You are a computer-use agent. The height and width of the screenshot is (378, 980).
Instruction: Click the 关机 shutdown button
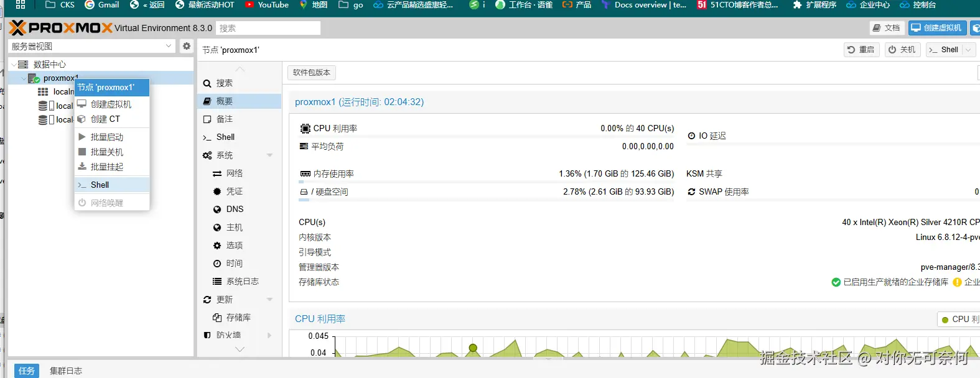902,50
